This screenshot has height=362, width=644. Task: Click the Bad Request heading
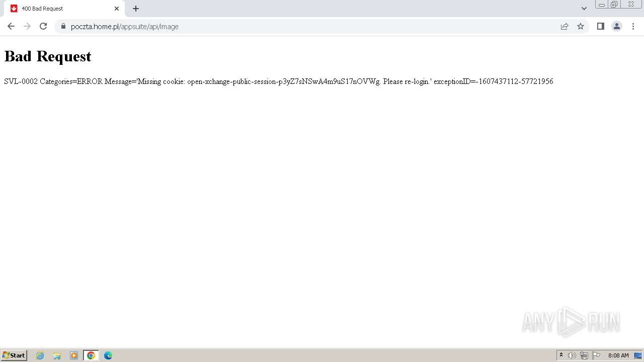pyautogui.click(x=48, y=56)
